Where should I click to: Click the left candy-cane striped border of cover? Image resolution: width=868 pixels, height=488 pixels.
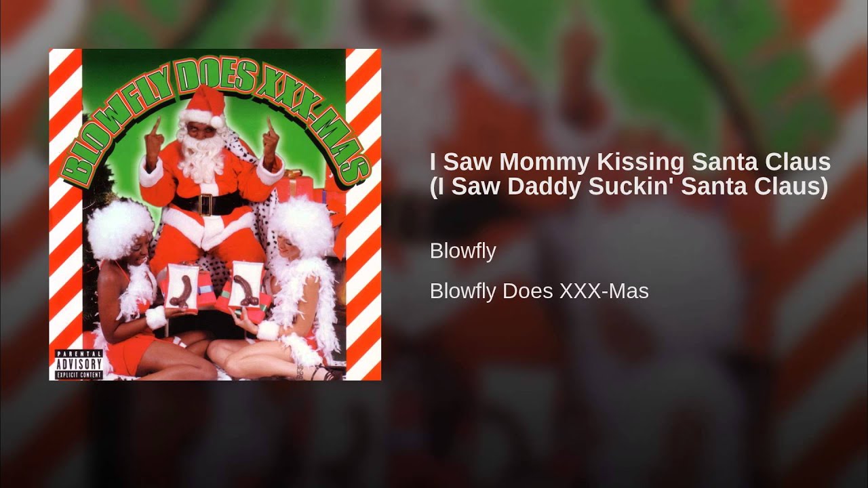pyautogui.click(x=65, y=203)
